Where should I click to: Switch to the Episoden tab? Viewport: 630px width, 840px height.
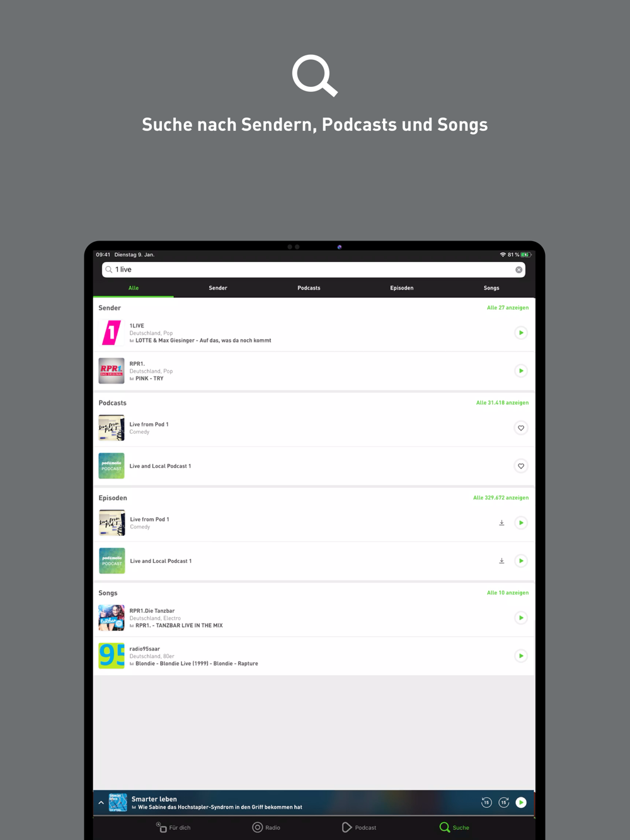click(x=402, y=288)
